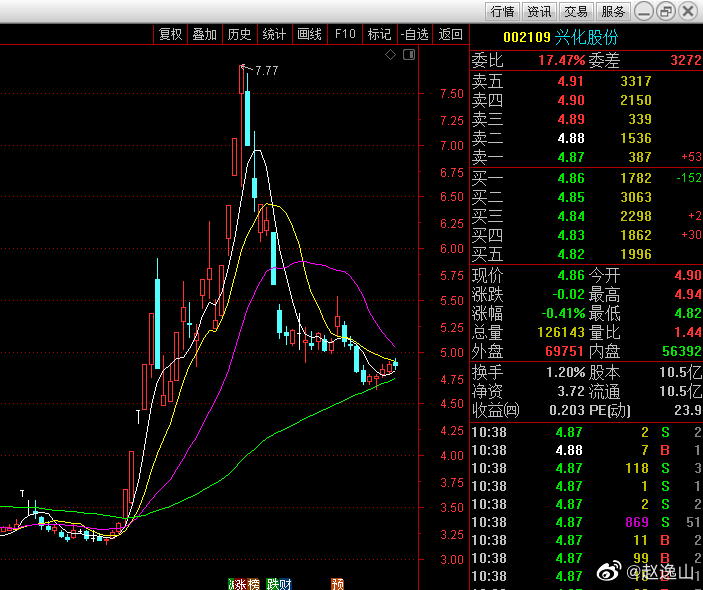Click the 复权 price adjustment button

click(170, 34)
